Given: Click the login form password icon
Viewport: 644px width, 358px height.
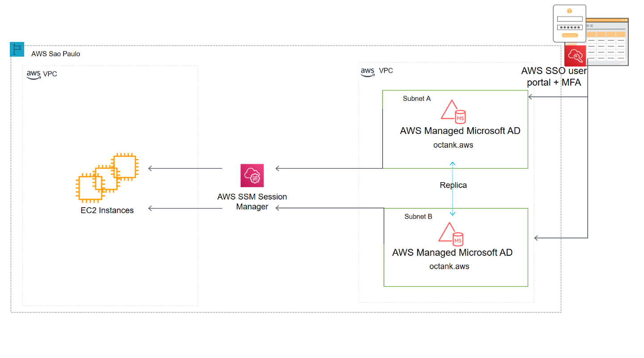Looking at the screenshot, I should pos(569,23).
